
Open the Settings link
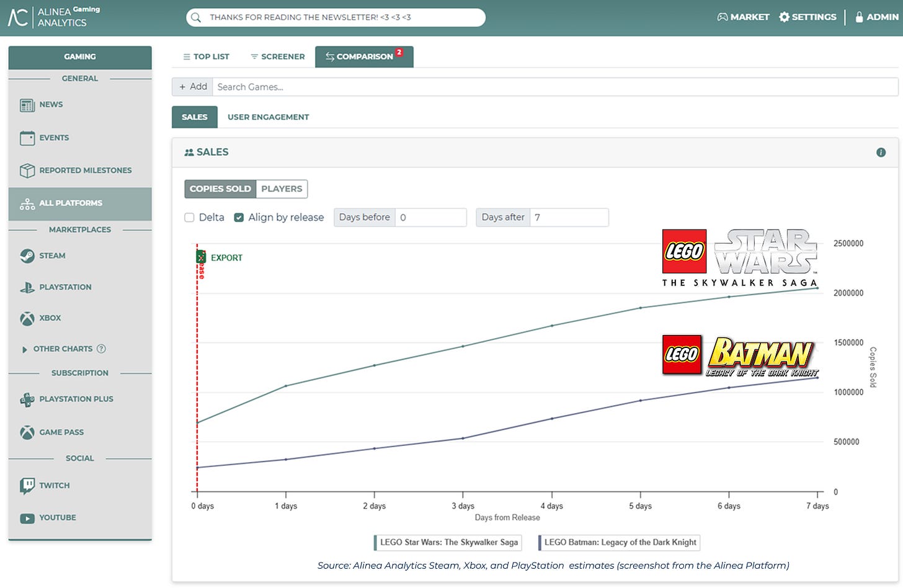pos(807,17)
